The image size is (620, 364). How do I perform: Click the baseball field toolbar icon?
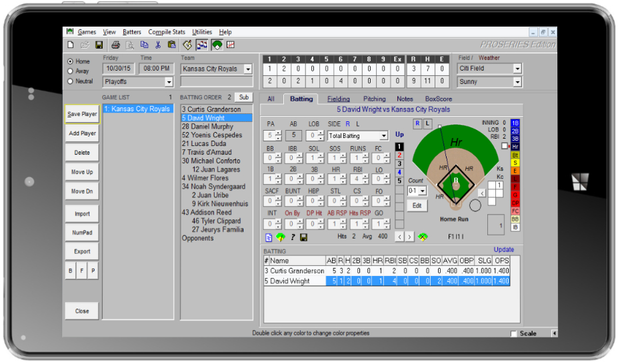coord(217,45)
